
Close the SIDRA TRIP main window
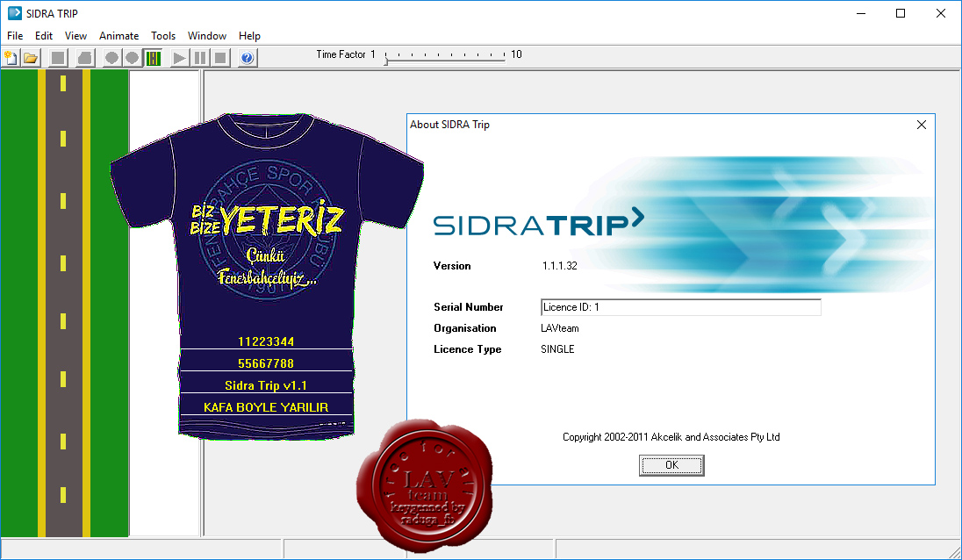pos(941,13)
